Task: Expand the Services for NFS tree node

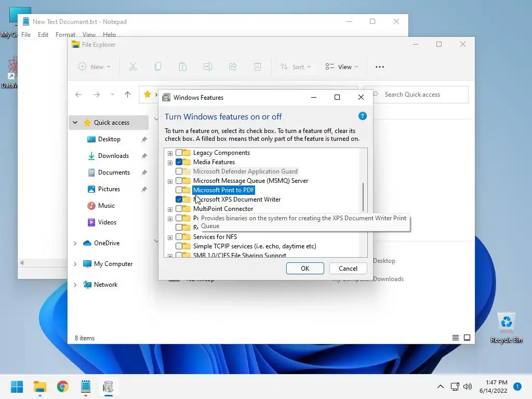Action: [x=170, y=237]
